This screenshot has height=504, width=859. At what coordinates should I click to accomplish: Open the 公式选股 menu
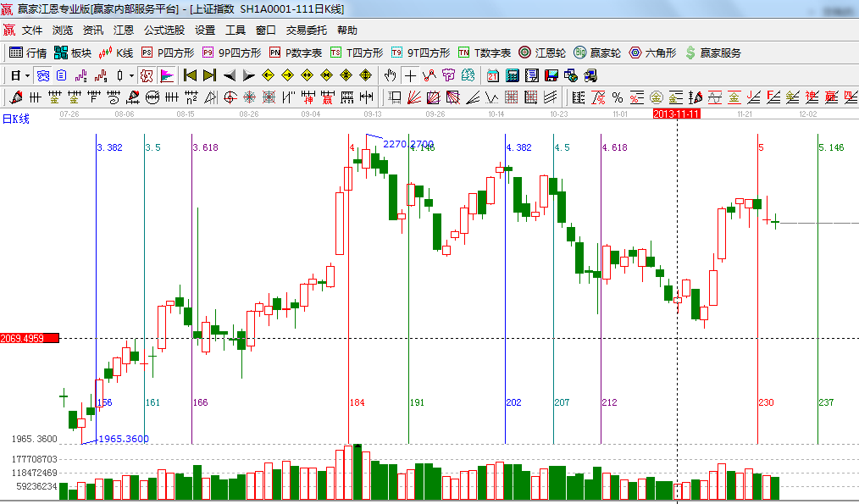163,30
